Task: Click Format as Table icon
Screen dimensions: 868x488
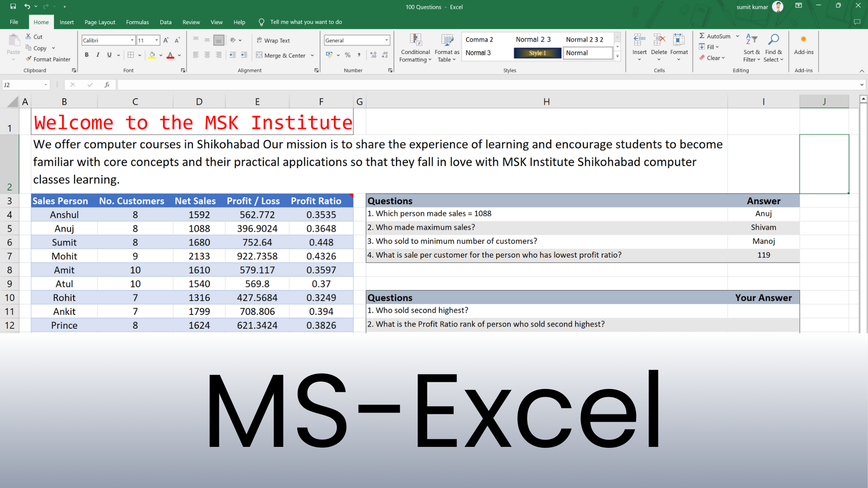Action: pos(447,40)
